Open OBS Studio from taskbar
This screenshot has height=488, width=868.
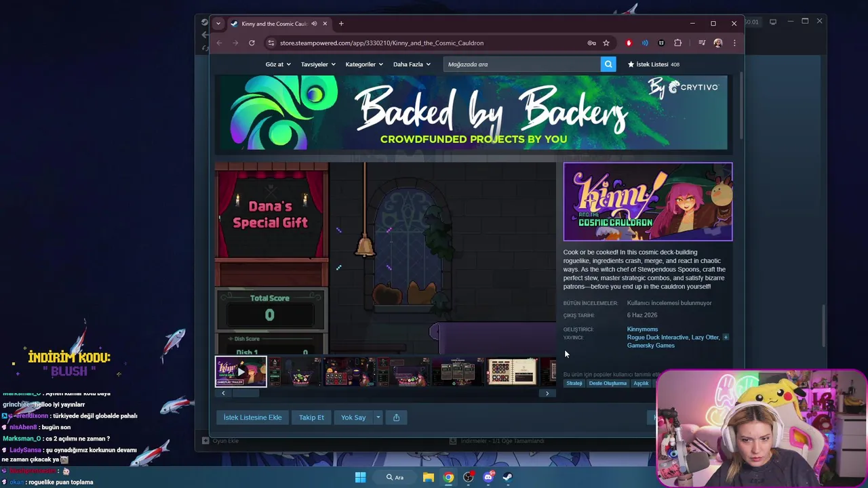click(468, 477)
